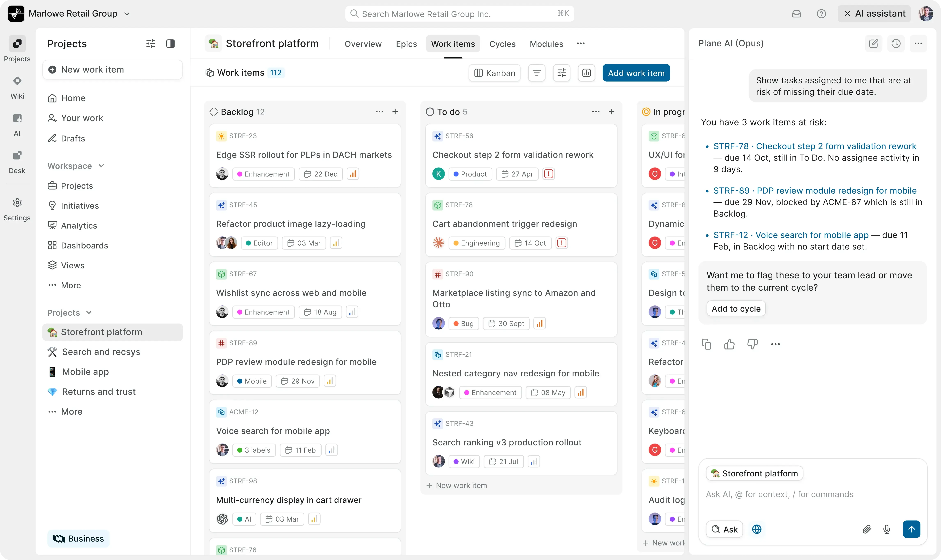
Task: Open more actions below AI response
Action: pos(775,344)
